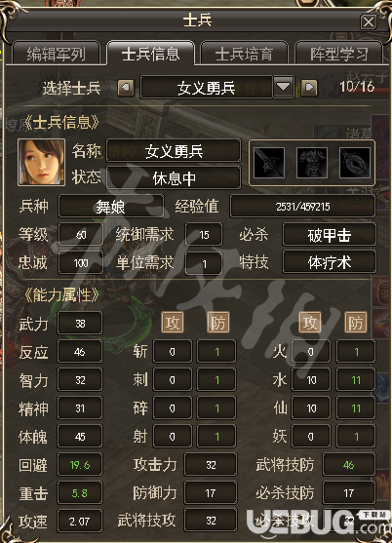
Task: Switch to 士兵培育 tab
Action: (244, 54)
